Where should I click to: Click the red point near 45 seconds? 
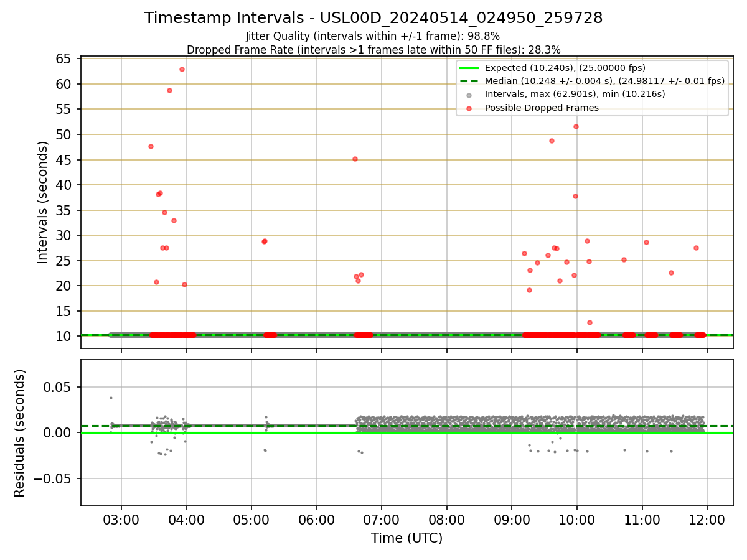click(x=355, y=159)
